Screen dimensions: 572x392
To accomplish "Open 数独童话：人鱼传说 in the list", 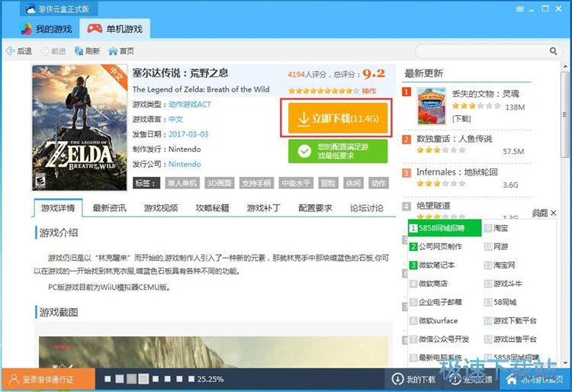I will 455,139.
